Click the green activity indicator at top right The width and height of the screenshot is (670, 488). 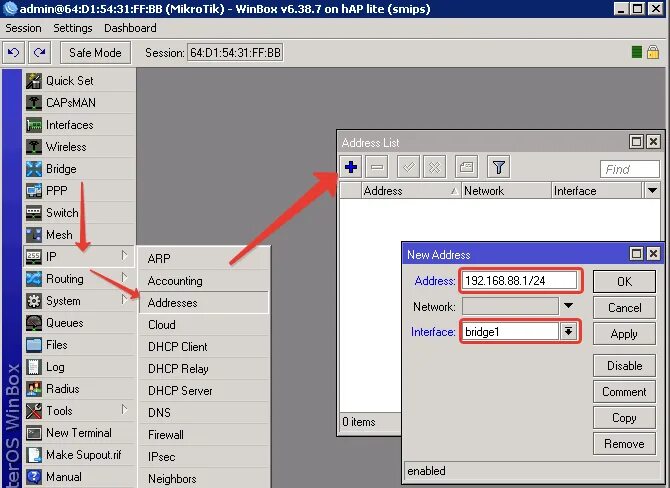tap(637, 52)
